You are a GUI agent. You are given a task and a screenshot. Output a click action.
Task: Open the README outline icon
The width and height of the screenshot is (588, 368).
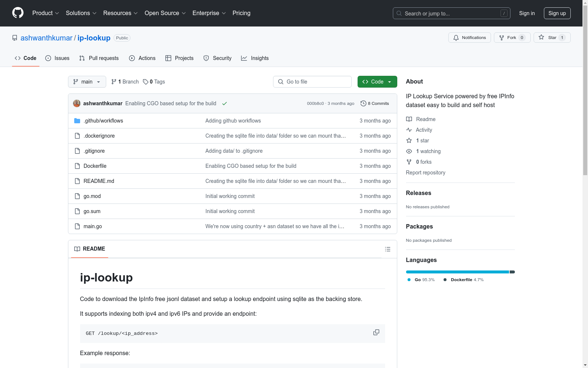(x=387, y=249)
